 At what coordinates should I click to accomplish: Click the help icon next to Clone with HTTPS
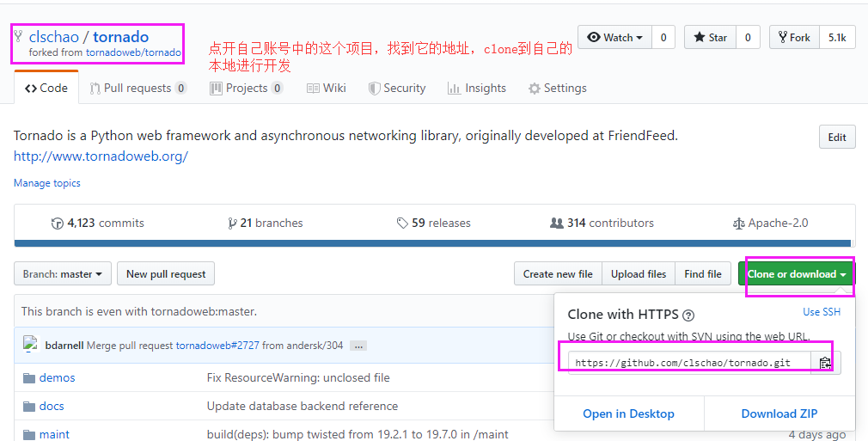(688, 315)
